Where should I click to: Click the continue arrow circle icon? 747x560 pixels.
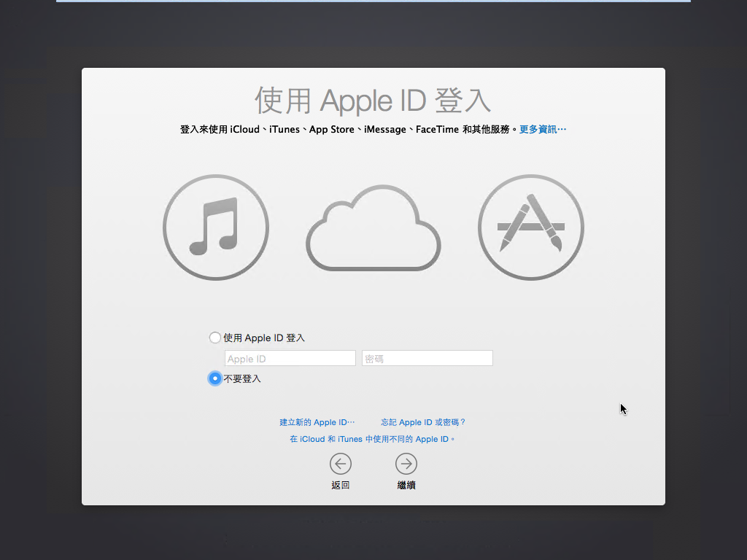coord(406,463)
